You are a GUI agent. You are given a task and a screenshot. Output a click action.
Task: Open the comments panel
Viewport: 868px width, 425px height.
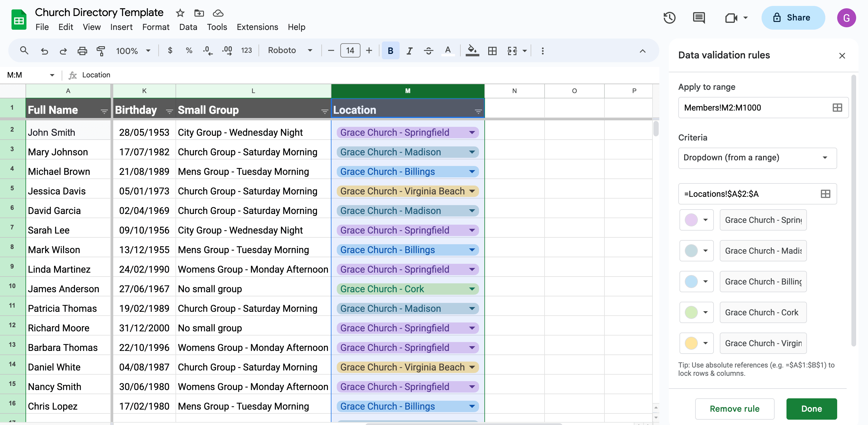[698, 18]
